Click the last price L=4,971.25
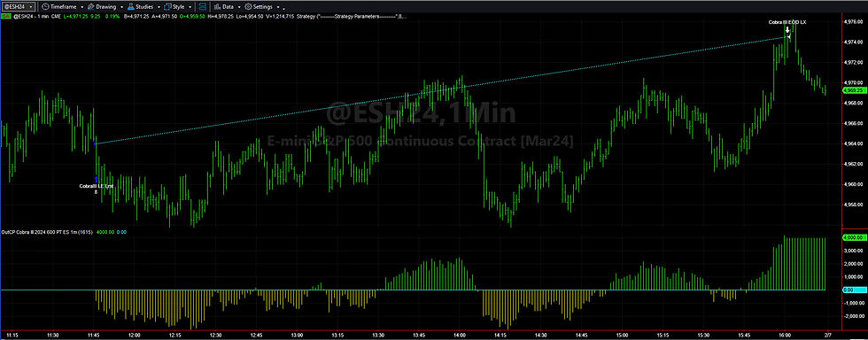Viewport: 868px width, 340px height. [x=76, y=17]
